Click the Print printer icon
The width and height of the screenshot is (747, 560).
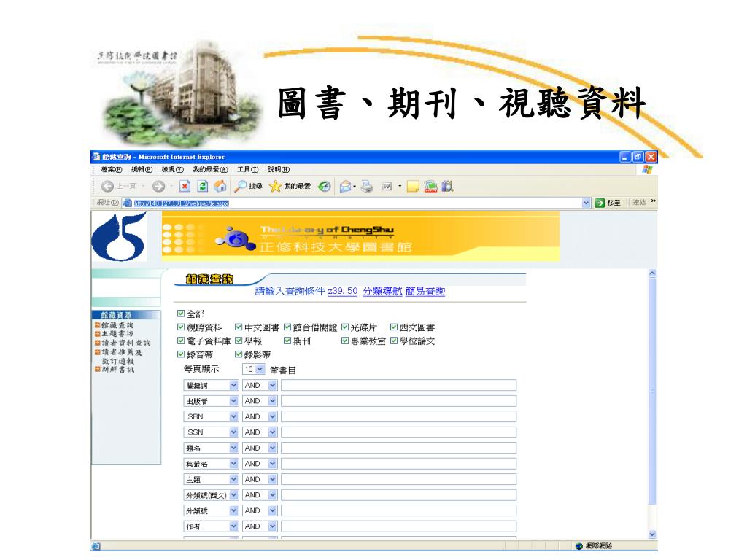pos(367,186)
